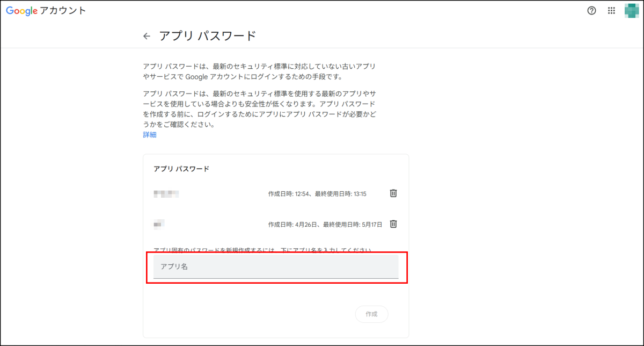Focus the アプリ名 input field
The width and height of the screenshot is (644, 346).
coord(276,267)
